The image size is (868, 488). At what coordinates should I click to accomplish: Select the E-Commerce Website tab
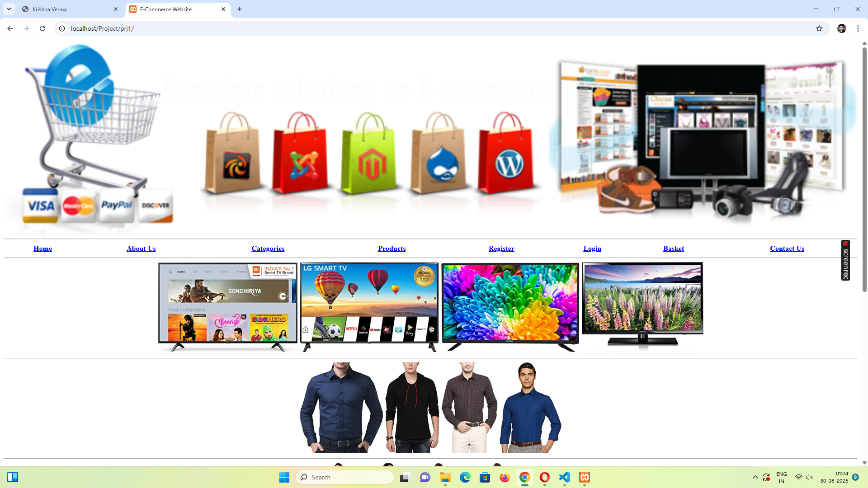(x=178, y=9)
